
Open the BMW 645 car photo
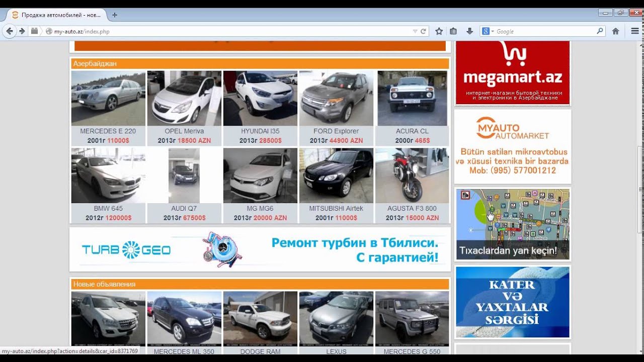(x=108, y=175)
